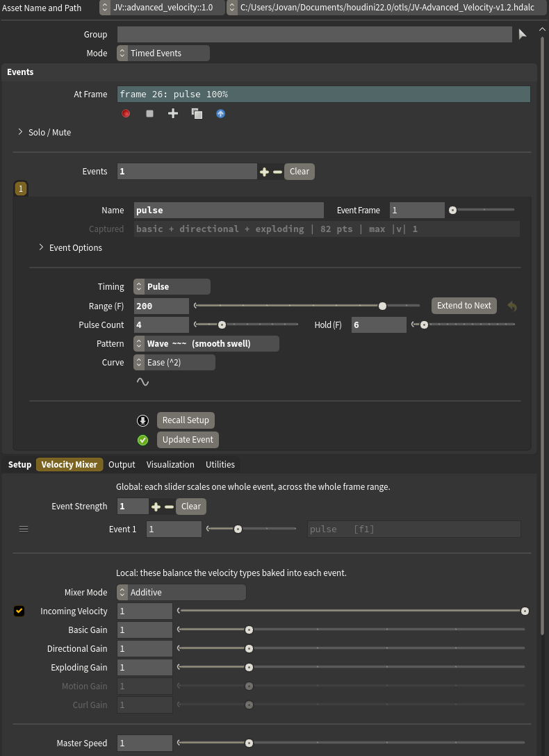Click the Basic Gain slider handle
This screenshot has width=549, height=756.
click(x=249, y=630)
